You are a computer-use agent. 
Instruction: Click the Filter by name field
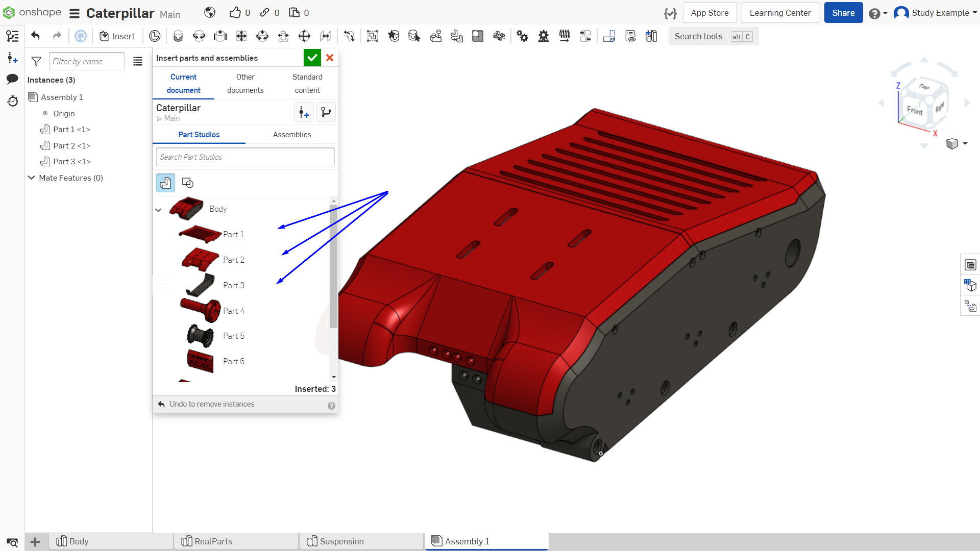click(x=86, y=62)
